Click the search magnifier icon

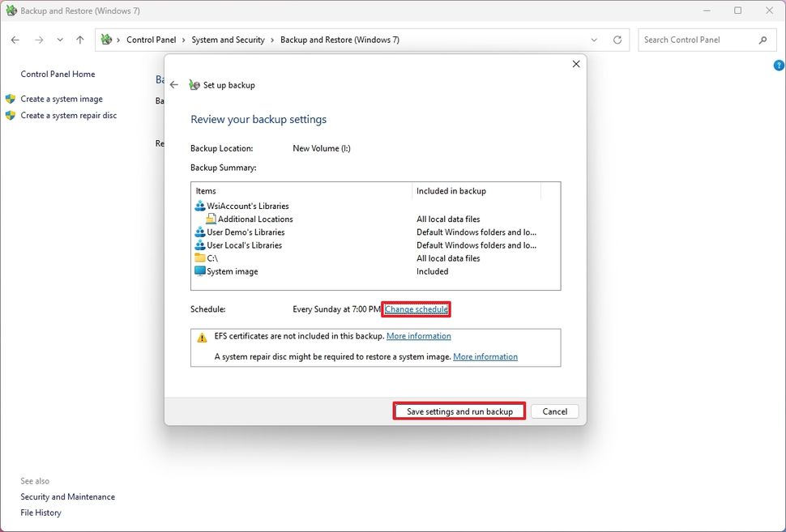click(763, 39)
